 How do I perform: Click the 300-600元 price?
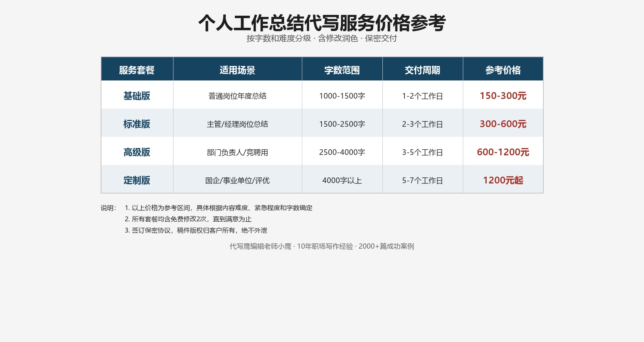click(503, 124)
